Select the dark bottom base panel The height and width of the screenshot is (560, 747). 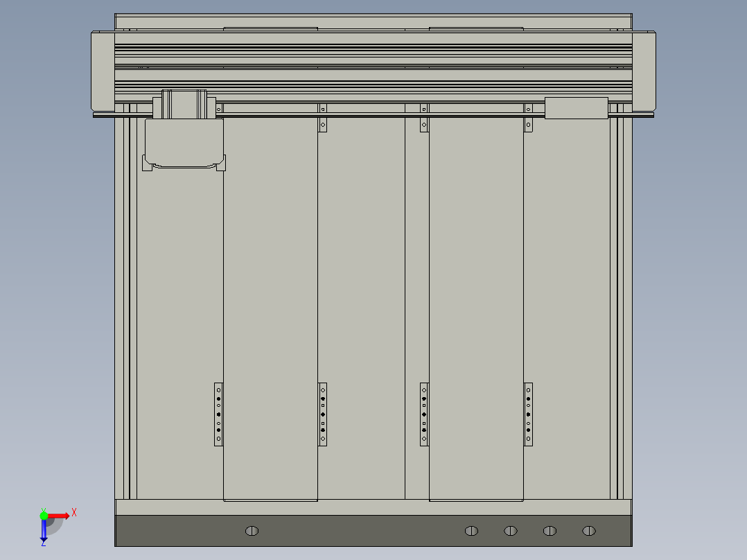pos(373,530)
